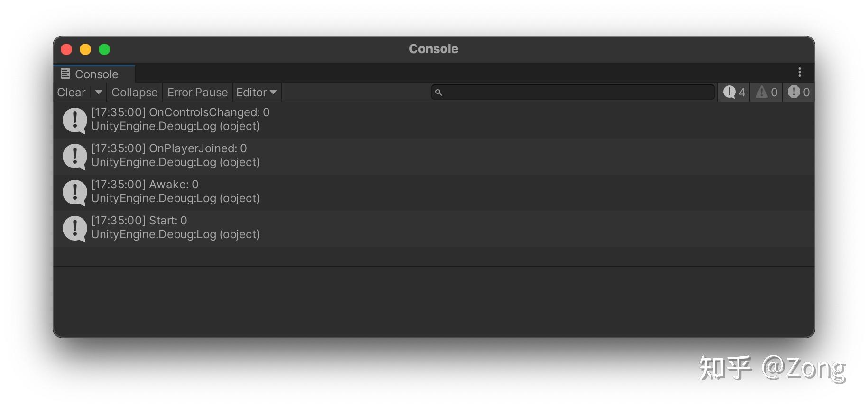Select the OnPlayerJoined log entry
The height and width of the screenshot is (408, 868).
pyautogui.click(x=434, y=156)
